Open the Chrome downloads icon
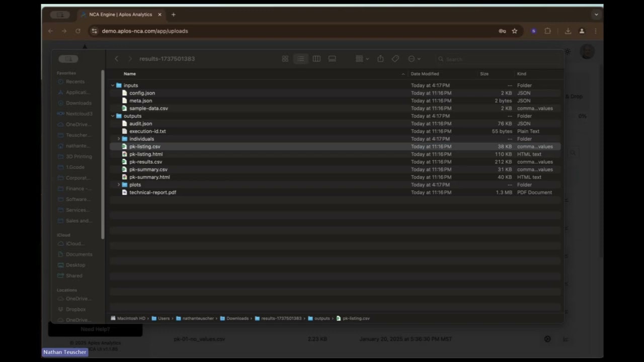The image size is (644, 362). coord(568,31)
